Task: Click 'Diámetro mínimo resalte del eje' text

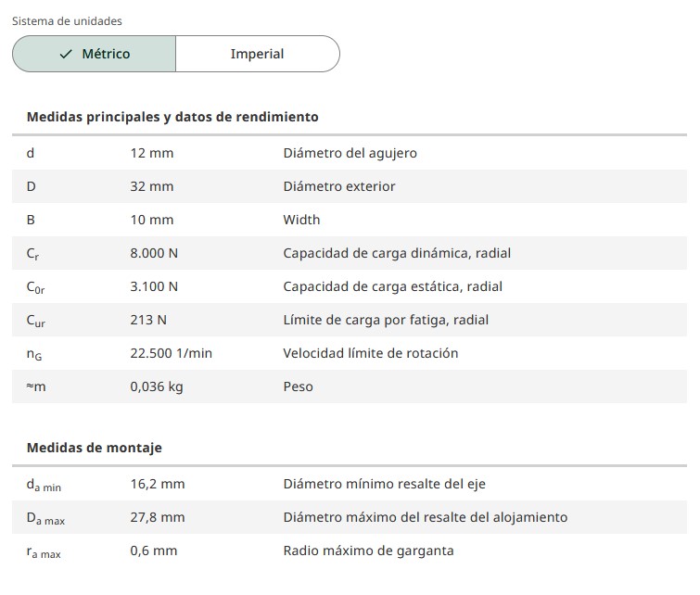Action: [x=384, y=484]
